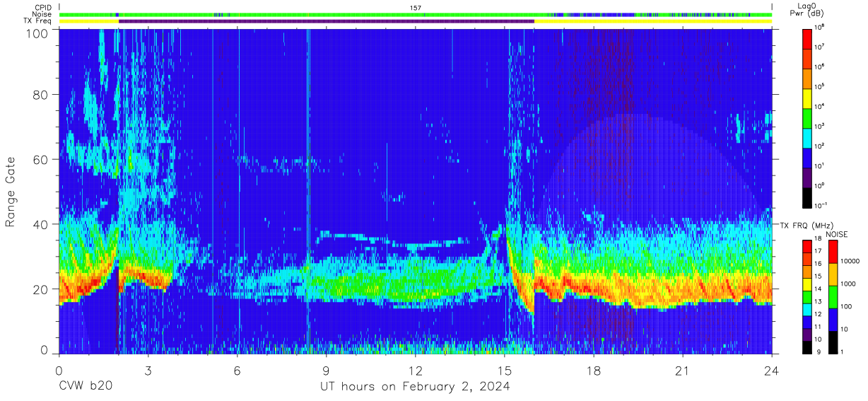Image resolution: width=868 pixels, height=401 pixels.
Task: Click the blue NOISE legend segment above 10
Action: coord(832,320)
